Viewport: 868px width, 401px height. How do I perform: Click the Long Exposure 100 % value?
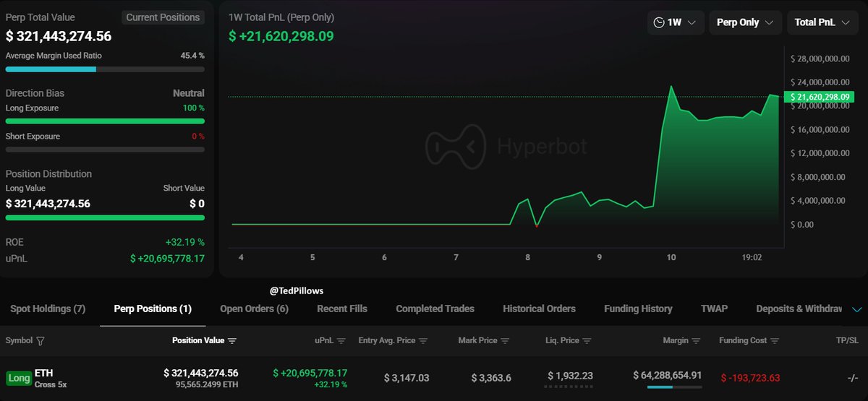coord(193,108)
